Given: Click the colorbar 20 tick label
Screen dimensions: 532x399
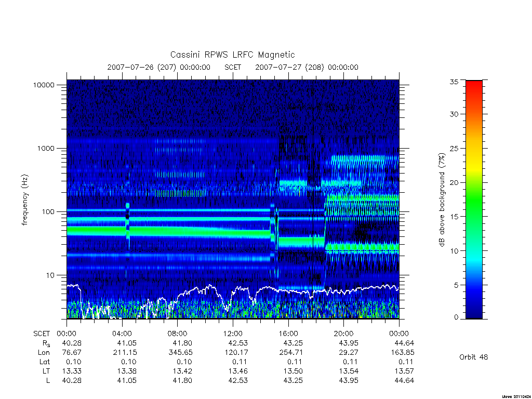Looking at the screenshot, I should (x=454, y=183).
